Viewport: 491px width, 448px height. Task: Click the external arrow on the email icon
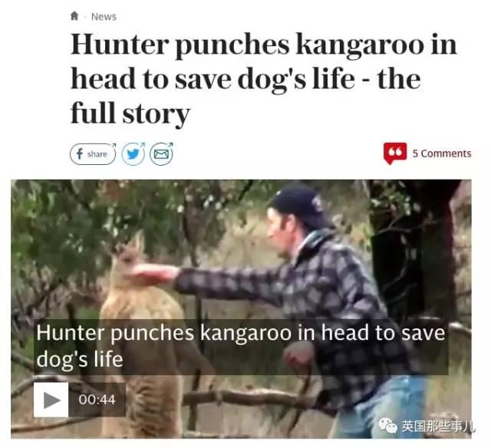click(x=170, y=145)
